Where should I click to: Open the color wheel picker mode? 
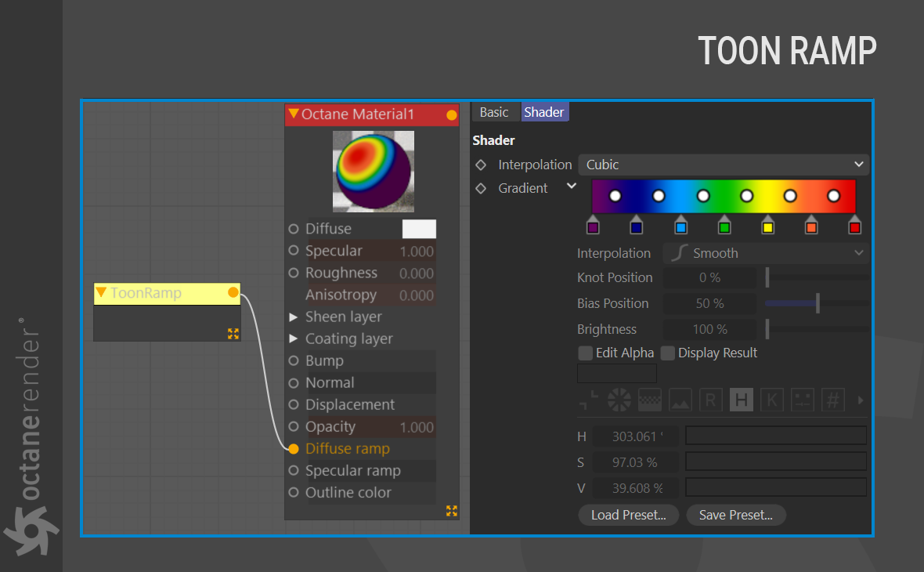point(619,400)
